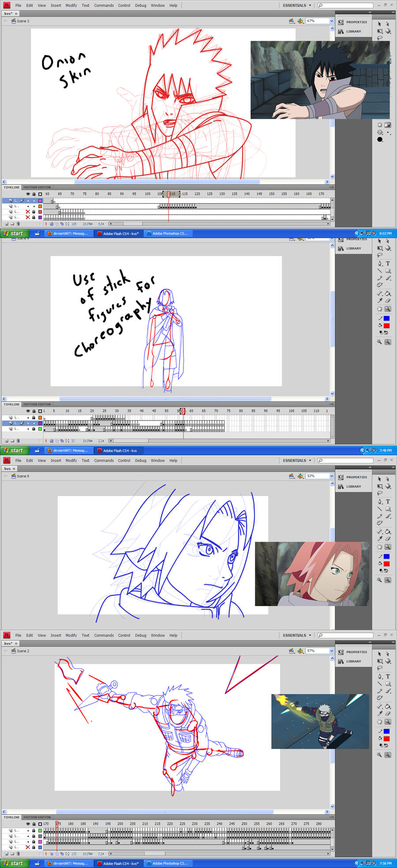397x868 pixels.
Task: Open the Help menu in the Scene 2 window
Action: tap(173, 635)
